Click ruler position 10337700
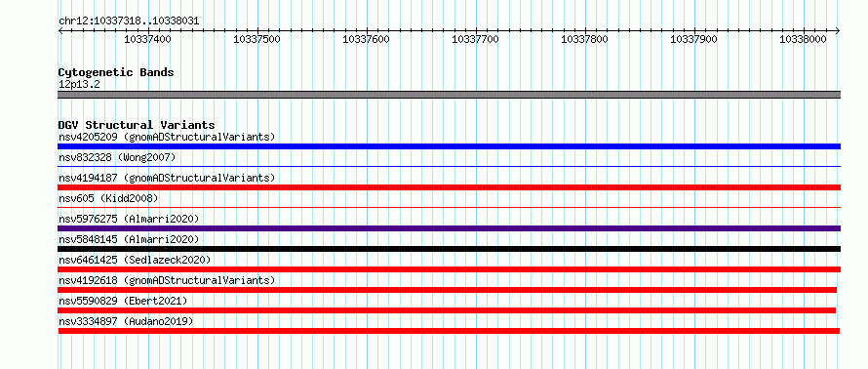The height and width of the screenshot is (369, 868). click(476, 39)
